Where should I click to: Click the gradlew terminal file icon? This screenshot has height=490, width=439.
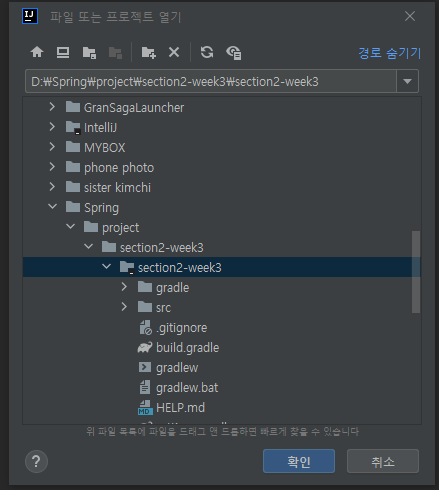point(145,367)
